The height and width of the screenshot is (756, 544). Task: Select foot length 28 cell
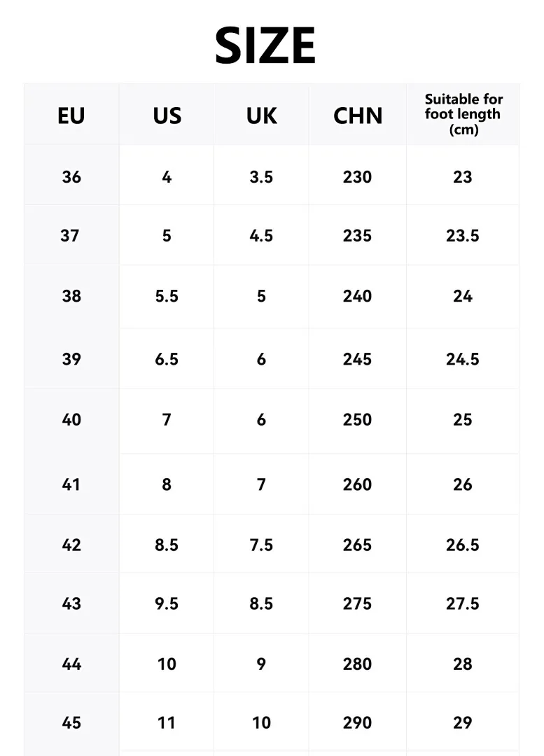(463, 664)
